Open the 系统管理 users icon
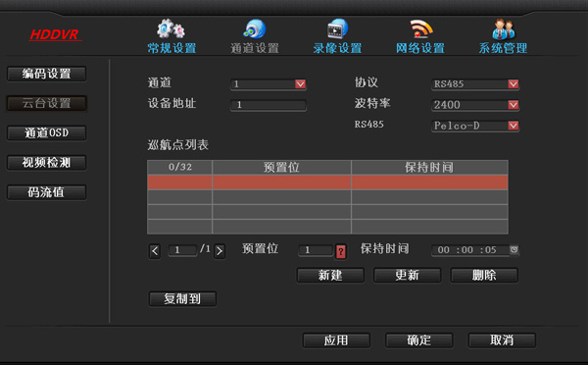This screenshot has width=588, height=365. pos(504,28)
